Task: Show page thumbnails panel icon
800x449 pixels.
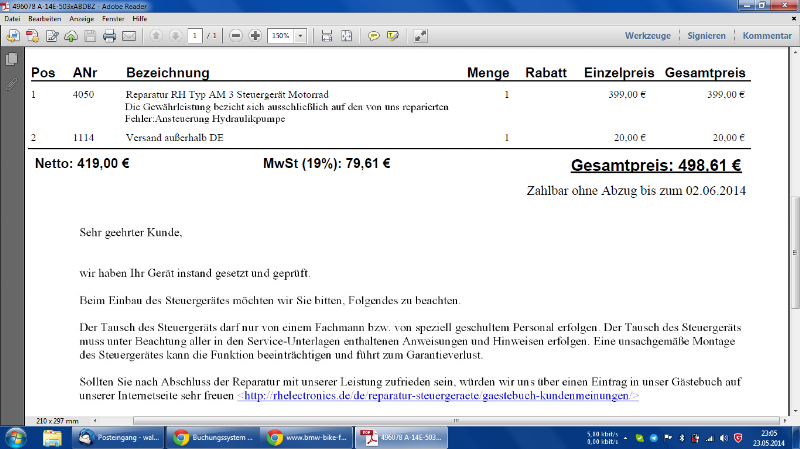Action: coord(11,59)
